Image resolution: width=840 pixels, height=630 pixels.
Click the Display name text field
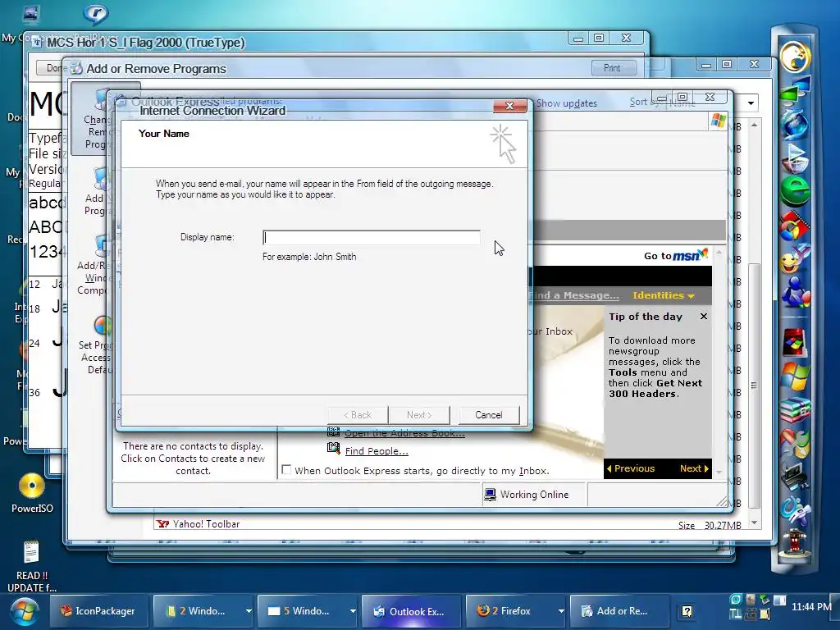click(x=372, y=237)
